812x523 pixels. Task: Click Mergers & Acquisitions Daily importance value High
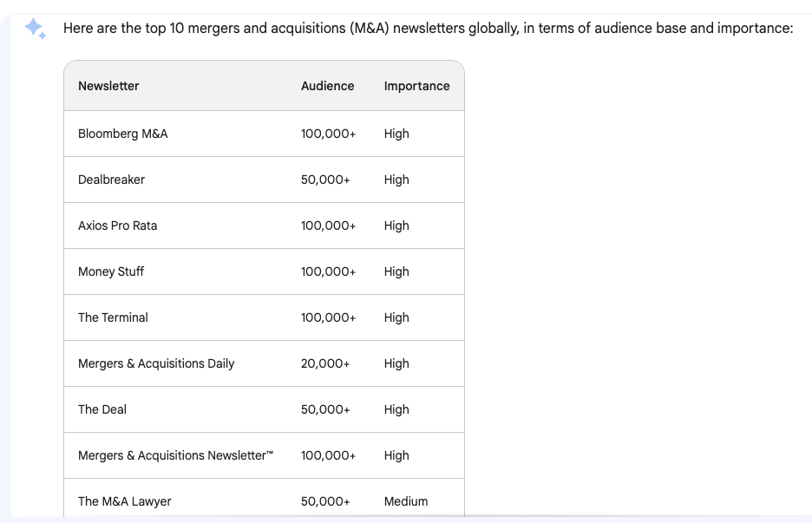396,363
